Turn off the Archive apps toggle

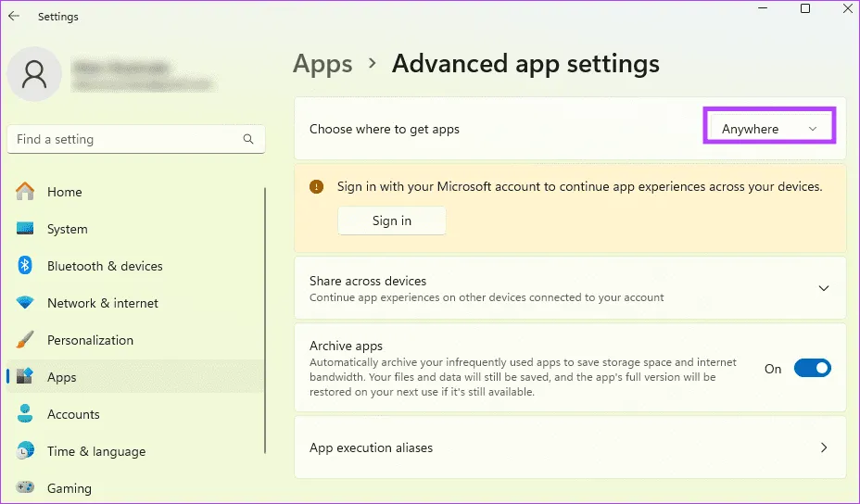pyautogui.click(x=812, y=369)
